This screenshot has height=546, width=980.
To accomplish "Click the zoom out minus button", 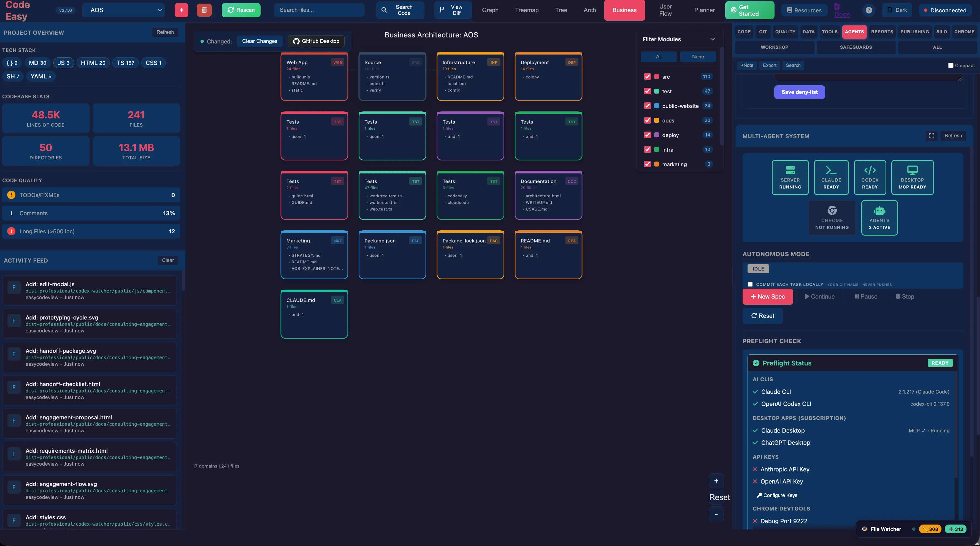I will tap(716, 514).
